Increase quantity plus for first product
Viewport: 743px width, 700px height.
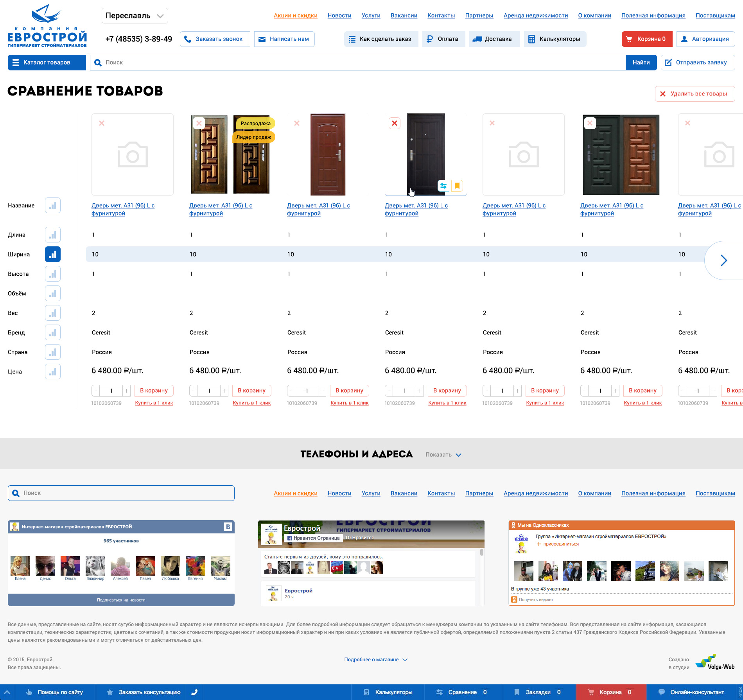pyautogui.click(x=126, y=391)
